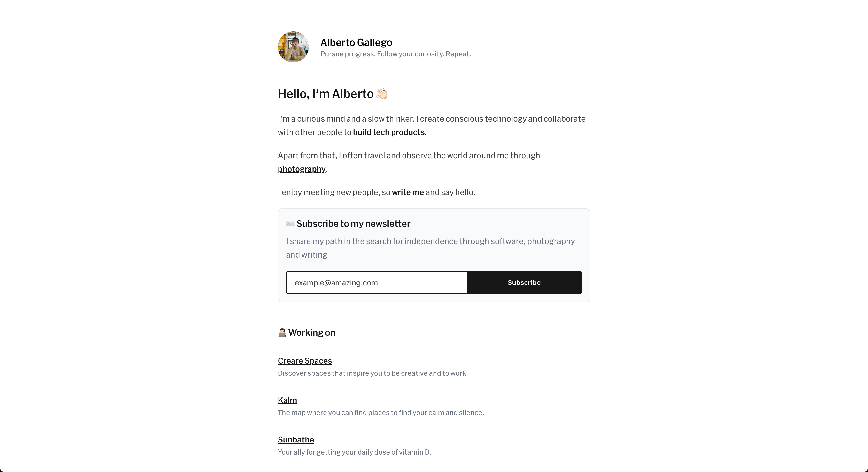Focus the example@amazing.com email field

pyautogui.click(x=377, y=282)
